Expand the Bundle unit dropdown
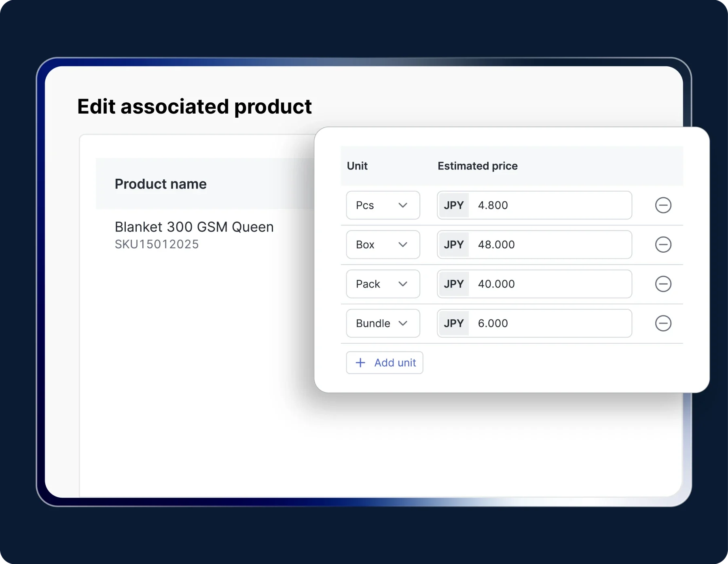Image resolution: width=728 pixels, height=564 pixels. [x=383, y=323]
